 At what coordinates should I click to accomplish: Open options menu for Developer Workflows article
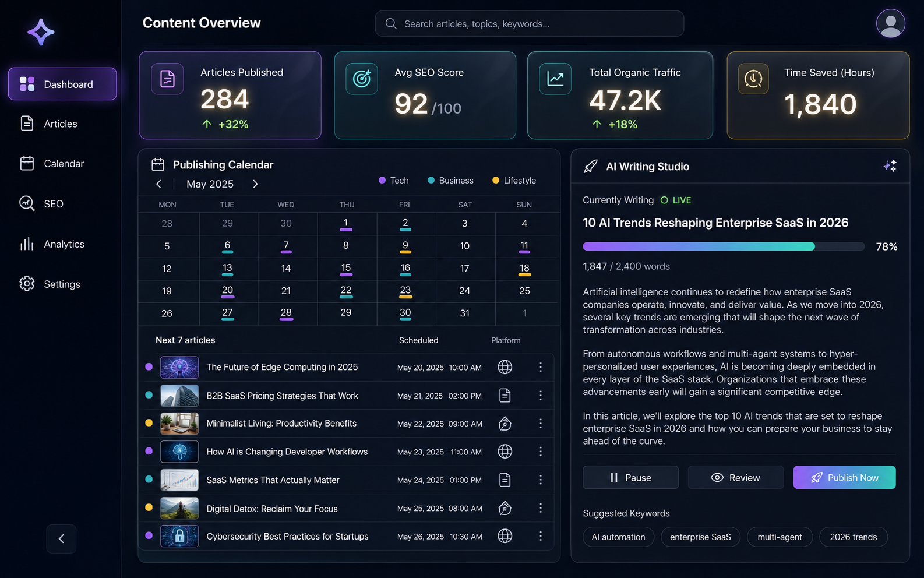click(x=541, y=452)
